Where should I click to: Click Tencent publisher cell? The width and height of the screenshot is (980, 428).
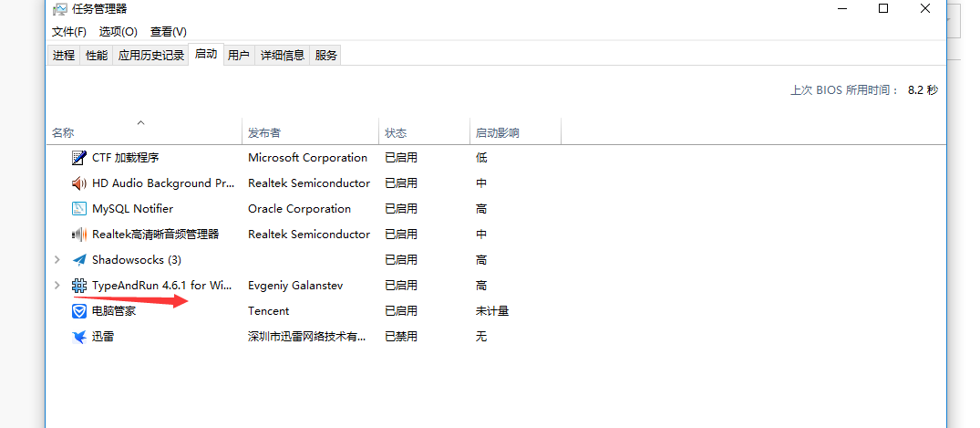coord(269,311)
